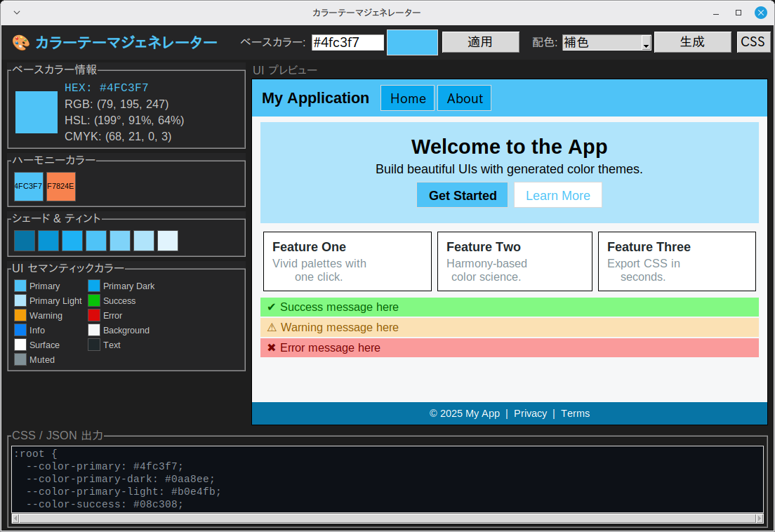Viewport: 775px width, 532px height.
Task: Pick the darkest shade swatch
Action: pos(25,241)
